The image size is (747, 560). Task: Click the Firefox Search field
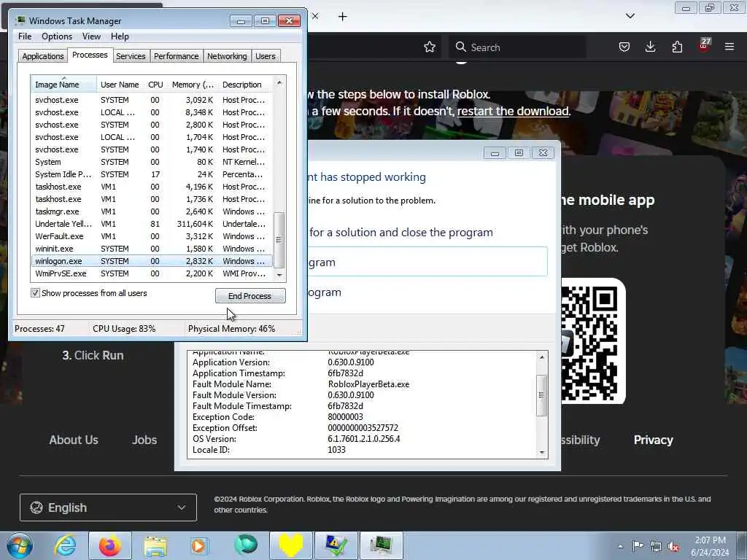[x=517, y=47]
